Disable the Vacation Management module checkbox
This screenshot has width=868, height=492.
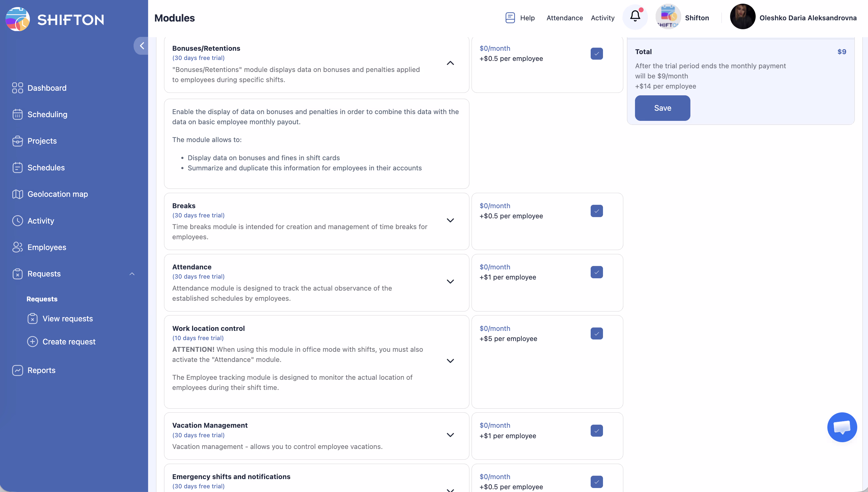[x=597, y=430]
